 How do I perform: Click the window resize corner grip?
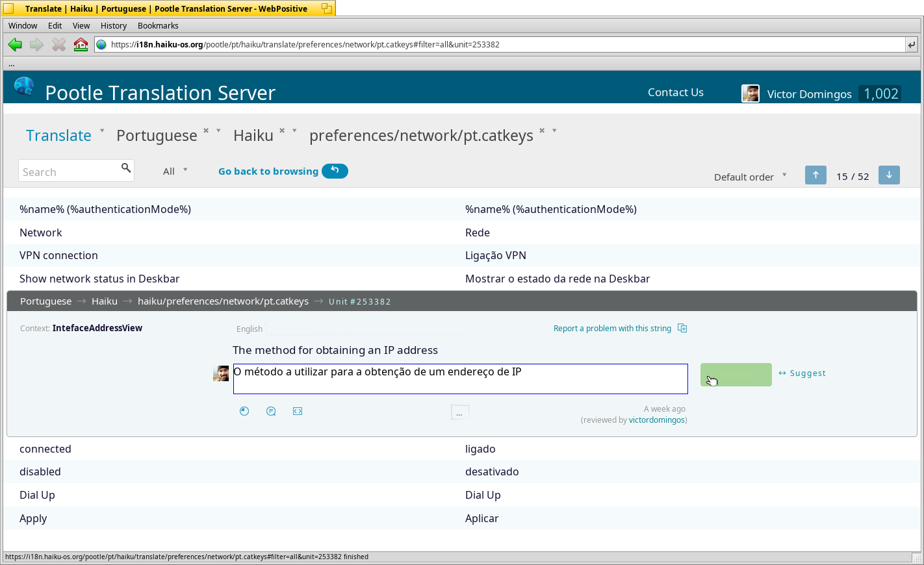coord(917,558)
